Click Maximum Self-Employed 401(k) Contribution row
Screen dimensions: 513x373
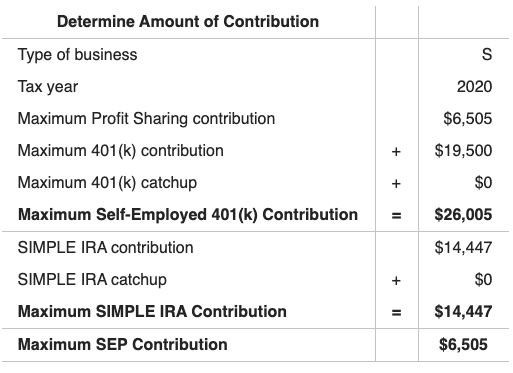pos(255,215)
